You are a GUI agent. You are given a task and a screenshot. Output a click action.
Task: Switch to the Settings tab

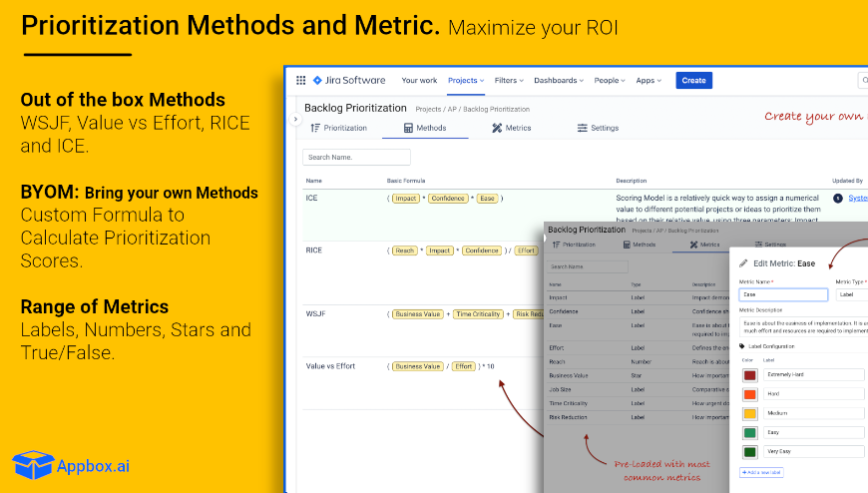point(598,128)
